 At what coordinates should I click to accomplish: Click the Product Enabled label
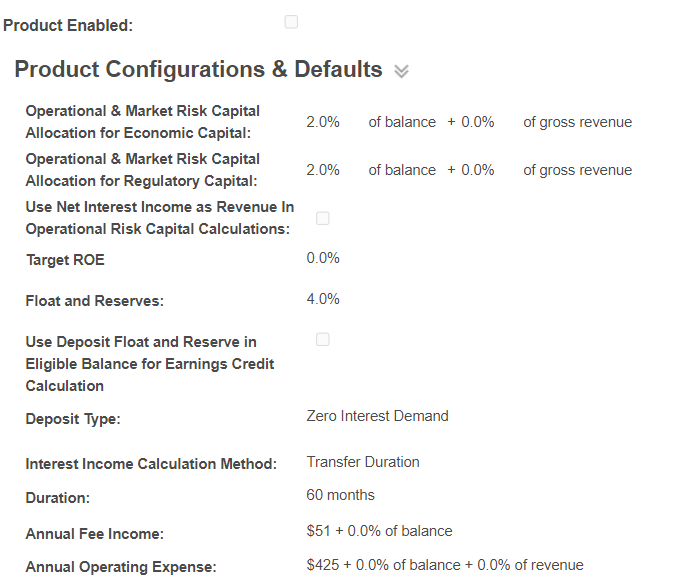pyautogui.click(x=68, y=25)
